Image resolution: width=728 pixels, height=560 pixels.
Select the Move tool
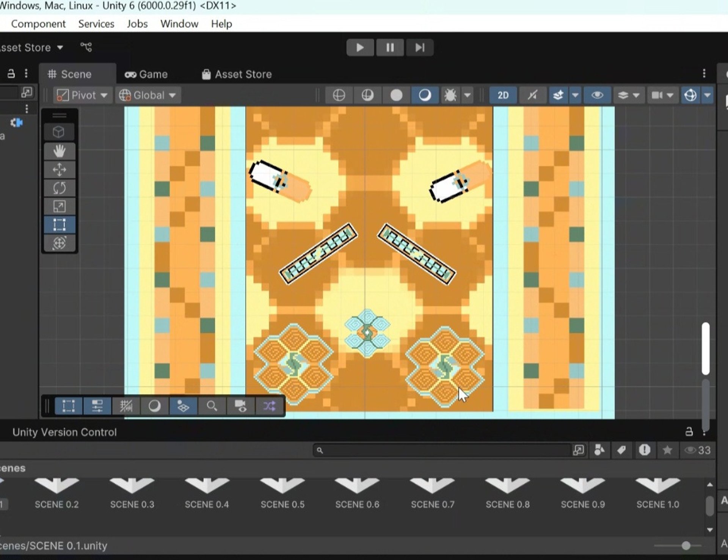(59, 169)
